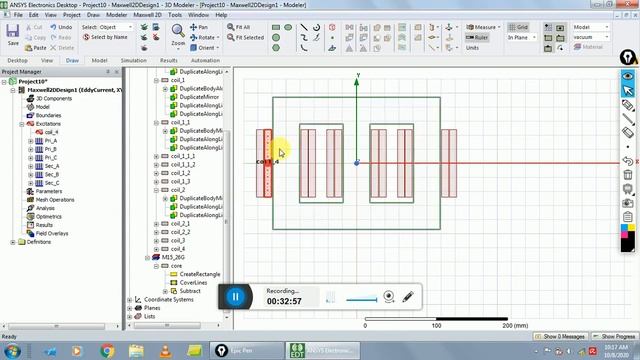The image size is (640, 360).
Task: Open the Measure dropdown arrow
Action: pos(499,27)
